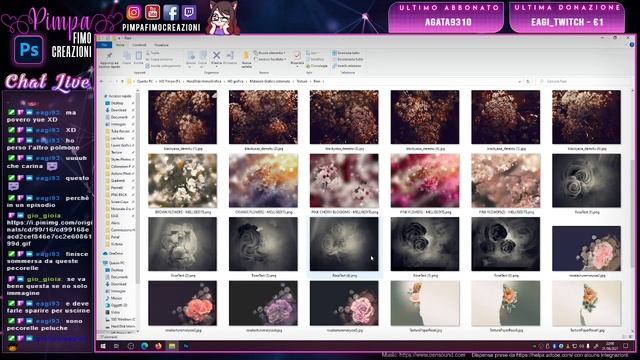
Task: Click the search field in Explorer
Action: 583,82
